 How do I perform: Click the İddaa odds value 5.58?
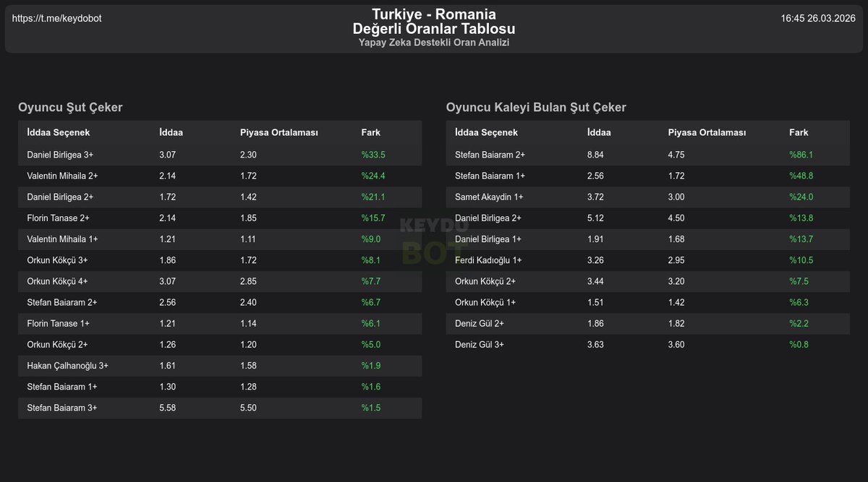168,408
